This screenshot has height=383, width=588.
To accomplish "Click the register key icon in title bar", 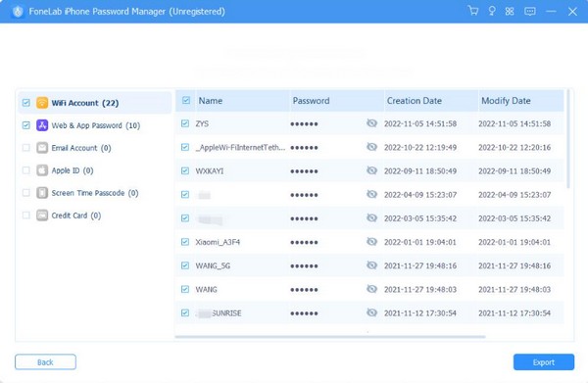I will pos(492,11).
